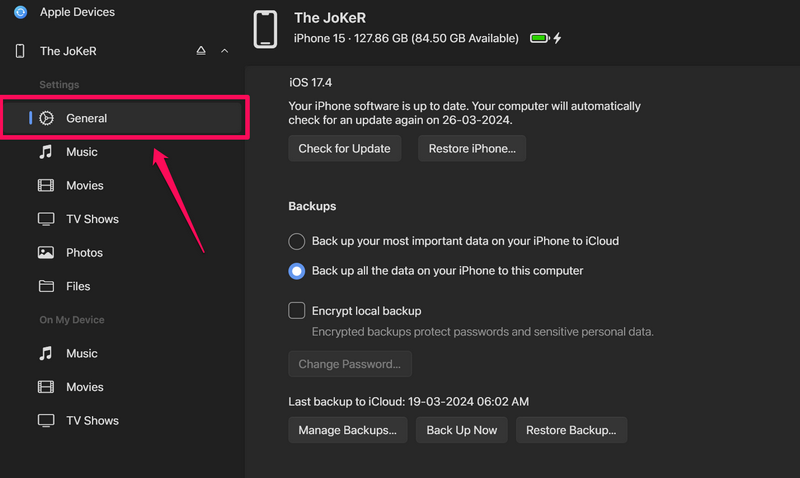Screen dimensions: 800x478
Task: Select the back up to iCloud radio option
Action: [x=297, y=241]
